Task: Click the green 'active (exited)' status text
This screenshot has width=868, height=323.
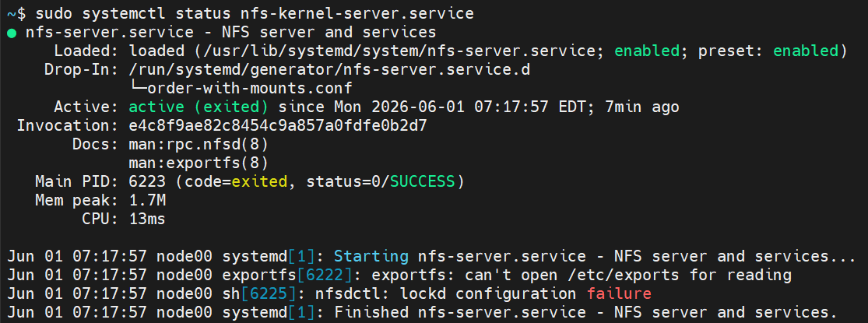Action: click(199, 107)
